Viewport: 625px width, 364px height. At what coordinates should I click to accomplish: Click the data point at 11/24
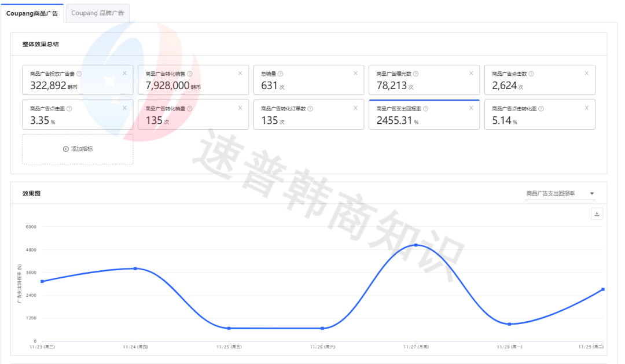pyautogui.click(x=135, y=268)
